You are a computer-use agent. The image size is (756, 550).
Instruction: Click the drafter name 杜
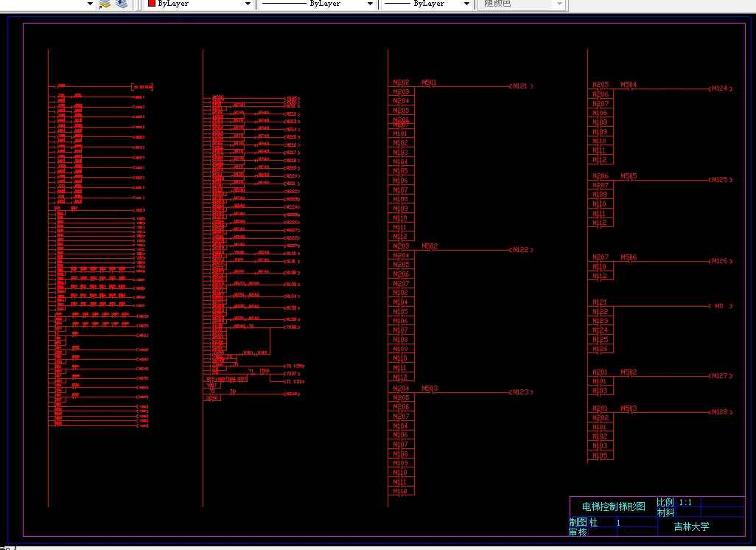click(593, 522)
